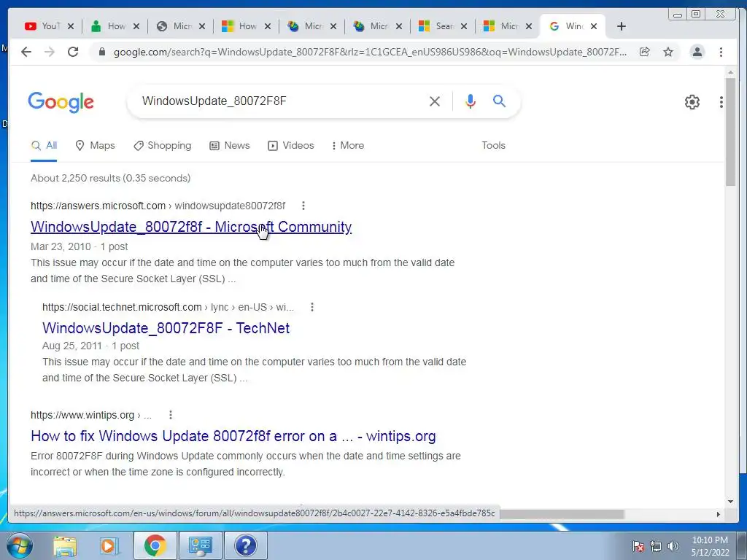
Task: Click the Google logo
Action: click(61, 102)
